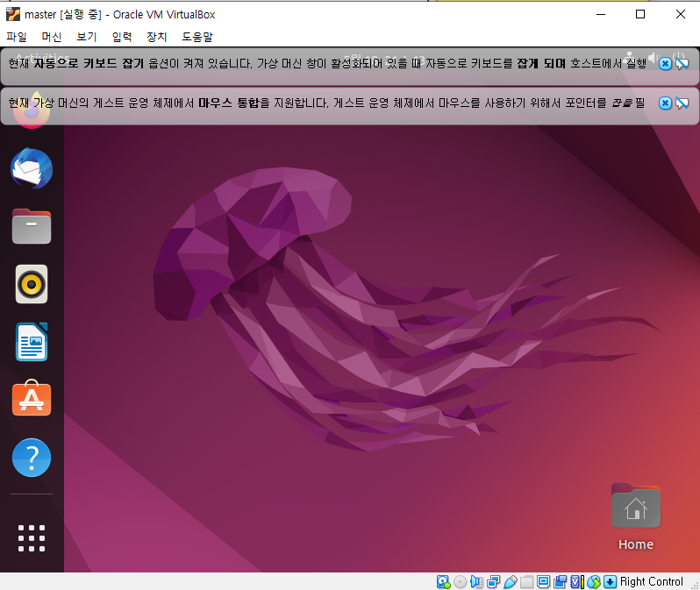This screenshot has height=590, width=700.
Task: Click the status bar resize grip
Action: 695,586
